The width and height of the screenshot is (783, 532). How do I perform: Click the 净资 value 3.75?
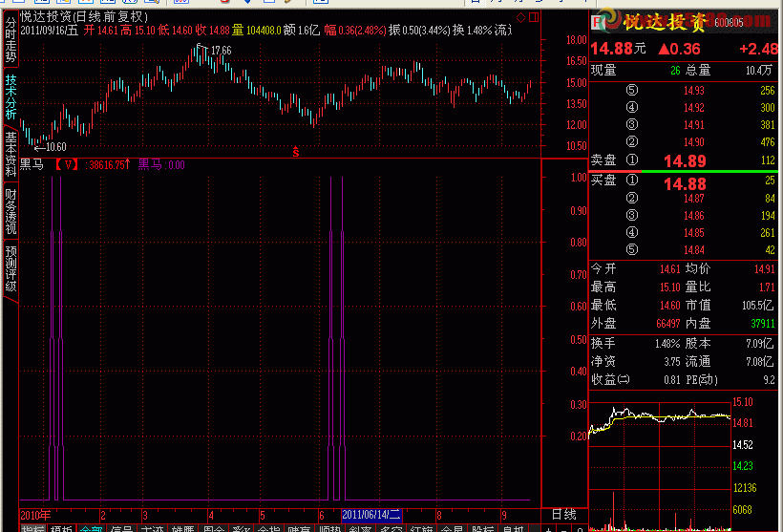(671, 362)
